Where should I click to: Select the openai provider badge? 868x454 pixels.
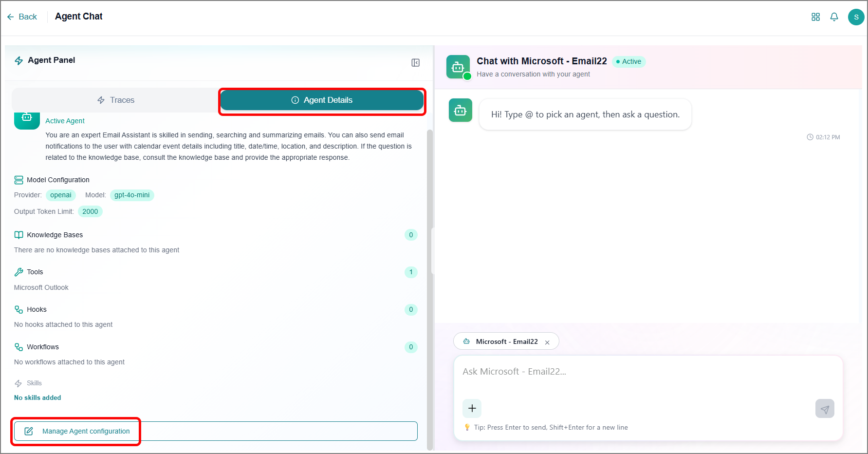[61, 195]
